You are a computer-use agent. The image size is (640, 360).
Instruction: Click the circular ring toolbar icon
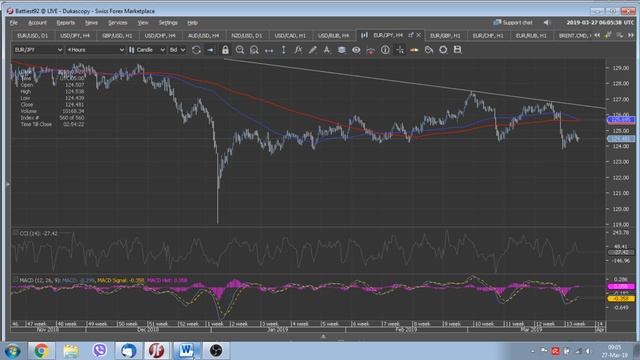click(x=443, y=50)
